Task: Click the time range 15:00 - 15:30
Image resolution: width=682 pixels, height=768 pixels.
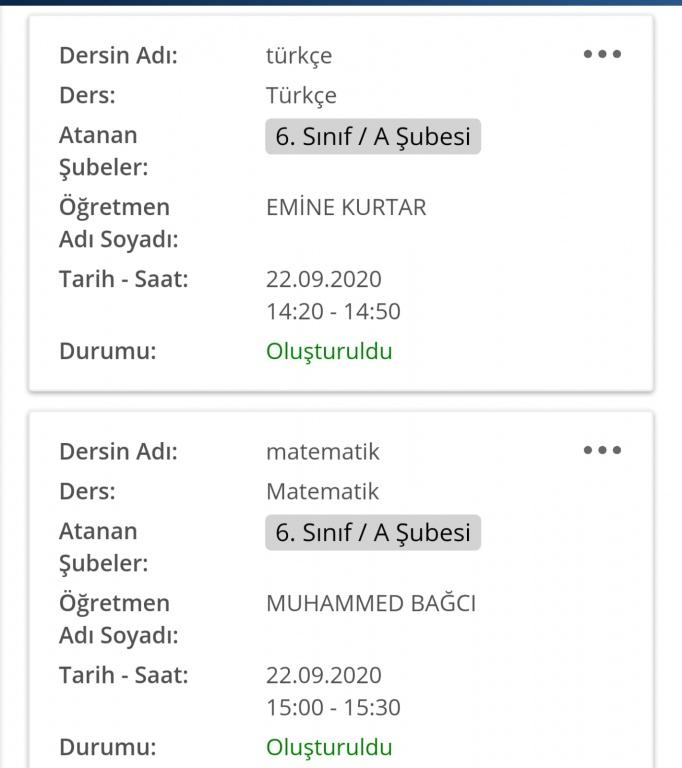Action: pos(333,708)
